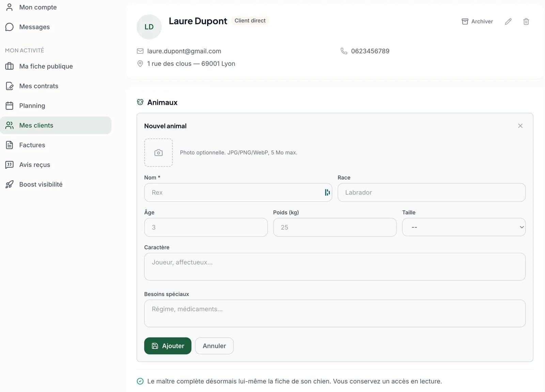Viewport: 545px width, 392px height.
Task: Click the Client direct badge
Action: pos(250,20)
